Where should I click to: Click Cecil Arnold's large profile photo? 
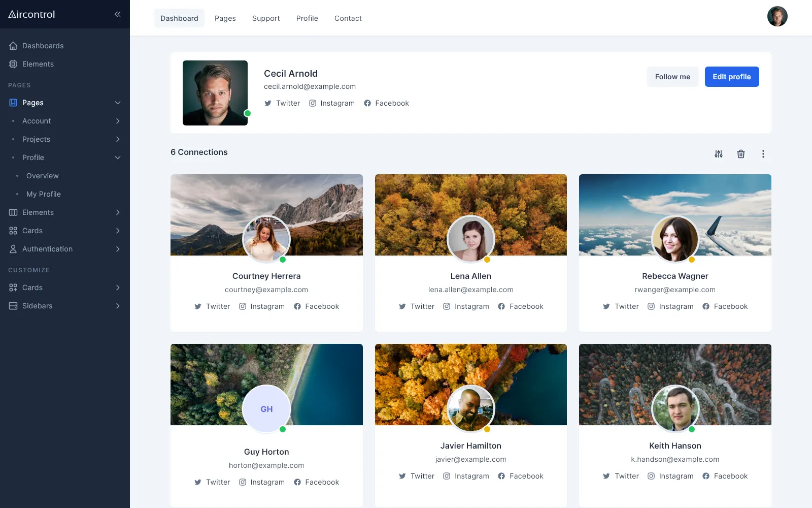[215, 93]
